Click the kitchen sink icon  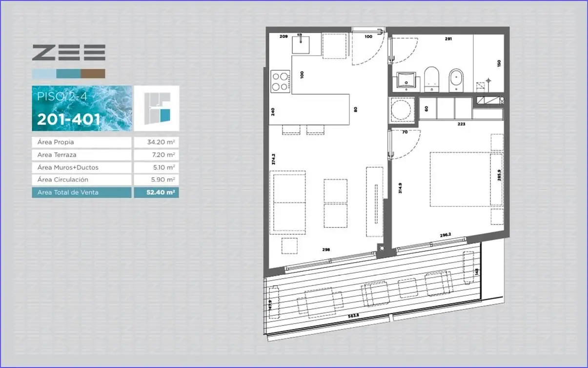301,43
